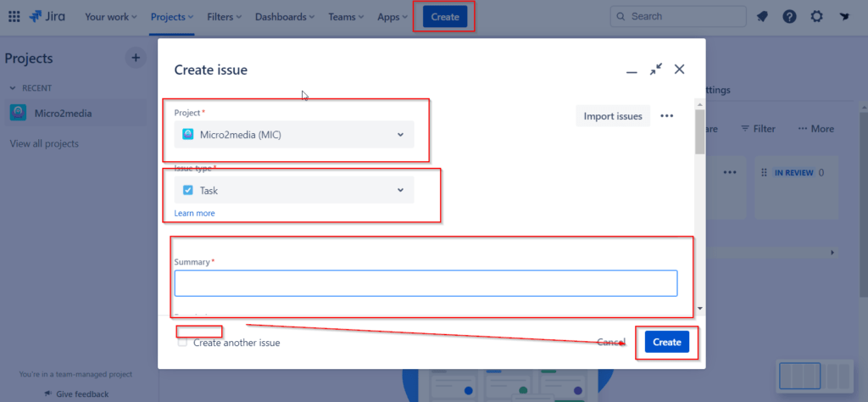868x402 pixels.
Task: Click the Import issues button
Action: [x=613, y=115]
